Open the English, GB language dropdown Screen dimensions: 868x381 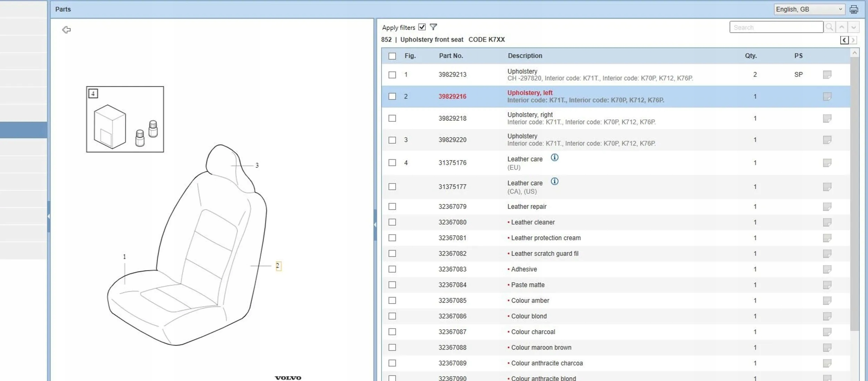[x=809, y=9]
